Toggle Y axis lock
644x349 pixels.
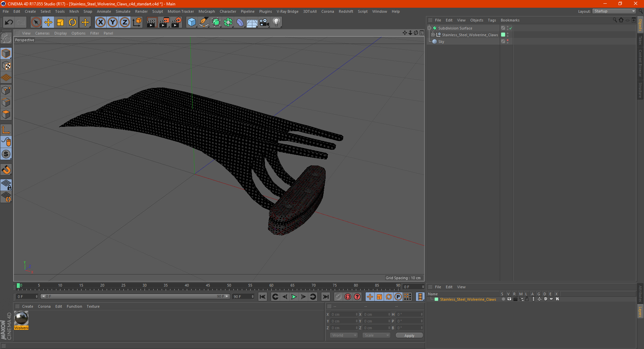coord(113,22)
